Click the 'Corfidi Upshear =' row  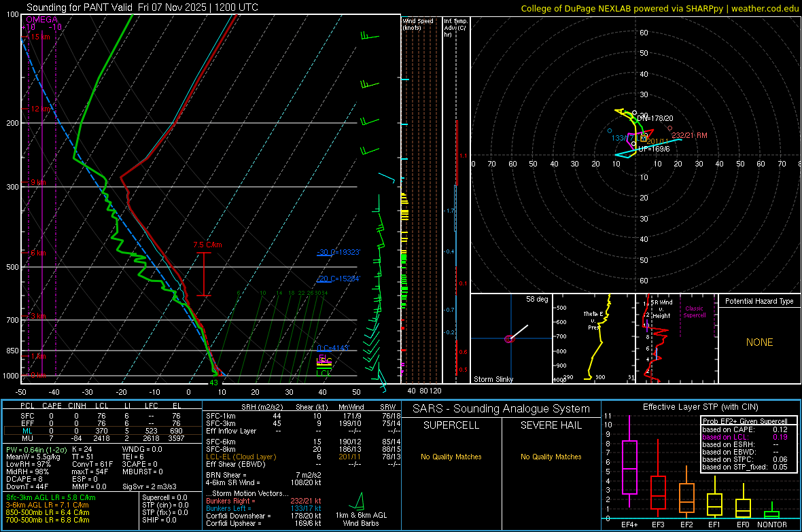tap(264, 523)
